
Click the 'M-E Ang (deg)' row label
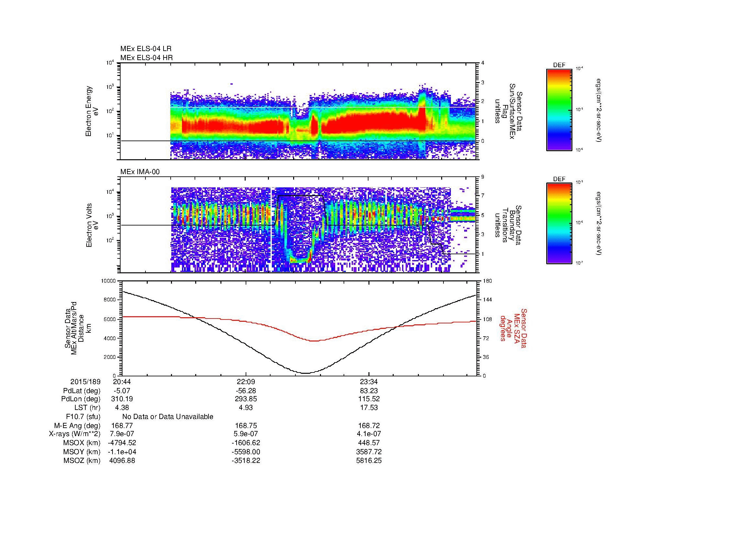(x=77, y=426)
